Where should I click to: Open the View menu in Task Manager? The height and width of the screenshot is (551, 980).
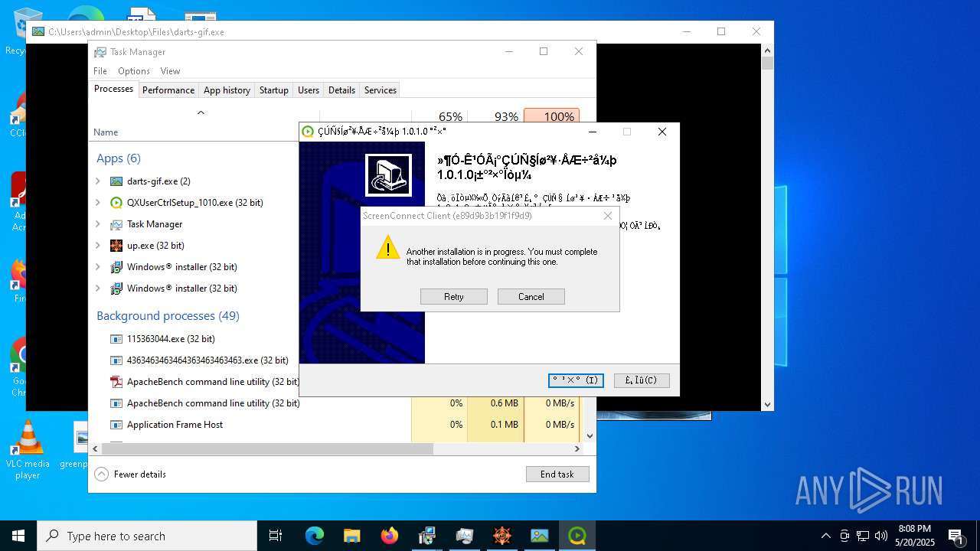click(170, 71)
